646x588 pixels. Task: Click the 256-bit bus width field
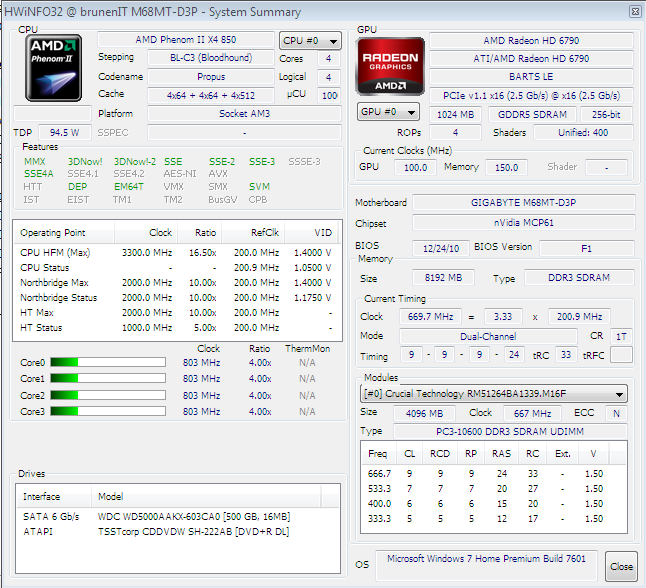click(x=606, y=115)
